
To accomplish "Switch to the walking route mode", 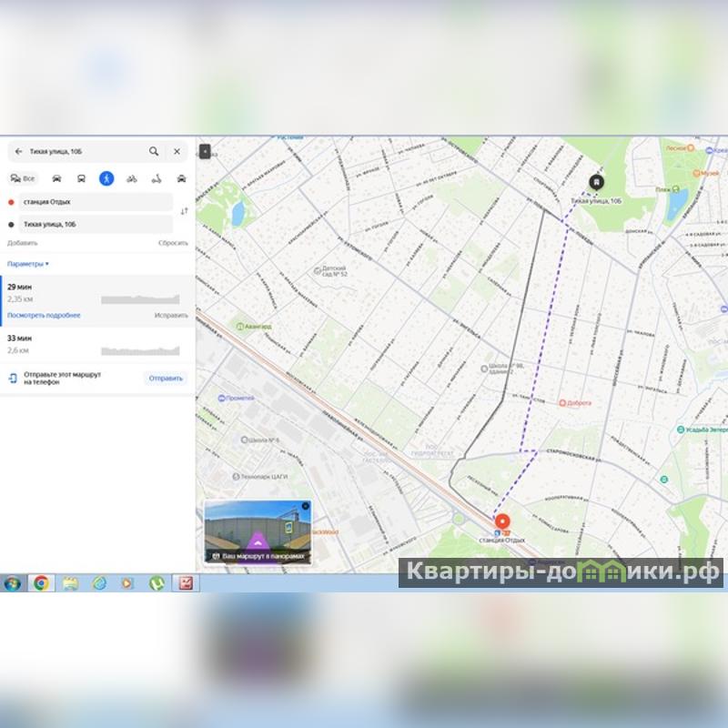I will pyautogui.click(x=106, y=178).
